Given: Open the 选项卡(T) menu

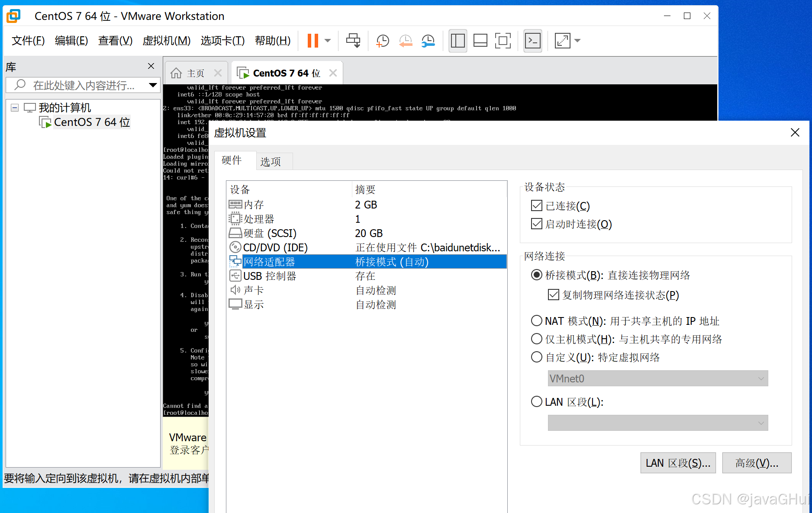Looking at the screenshot, I should (x=222, y=41).
